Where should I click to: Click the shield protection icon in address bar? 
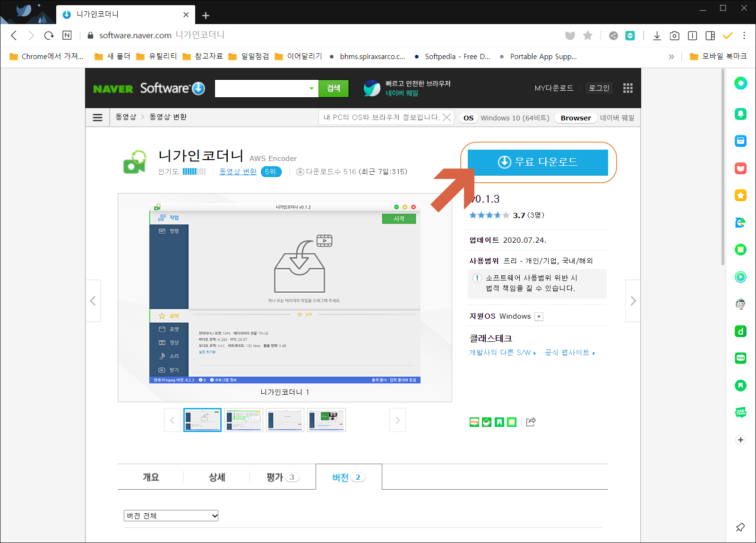tap(570, 35)
